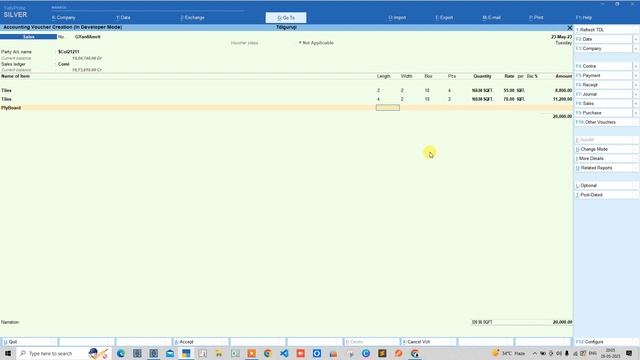Open the Z: Exchange menu

coord(192,18)
